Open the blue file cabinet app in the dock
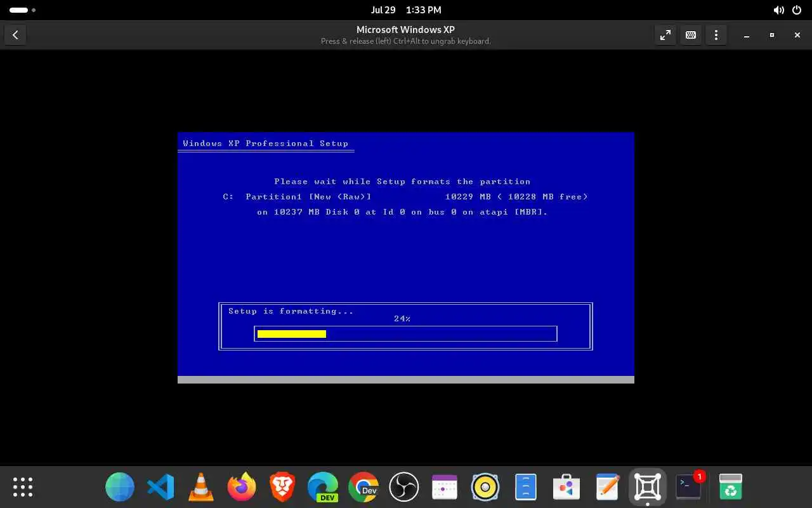Viewport: 812px width, 508px height. (x=526, y=487)
